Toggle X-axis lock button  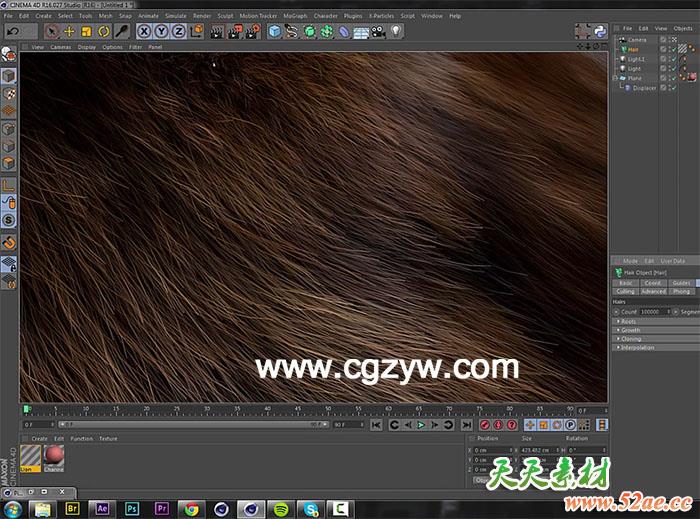(x=144, y=32)
